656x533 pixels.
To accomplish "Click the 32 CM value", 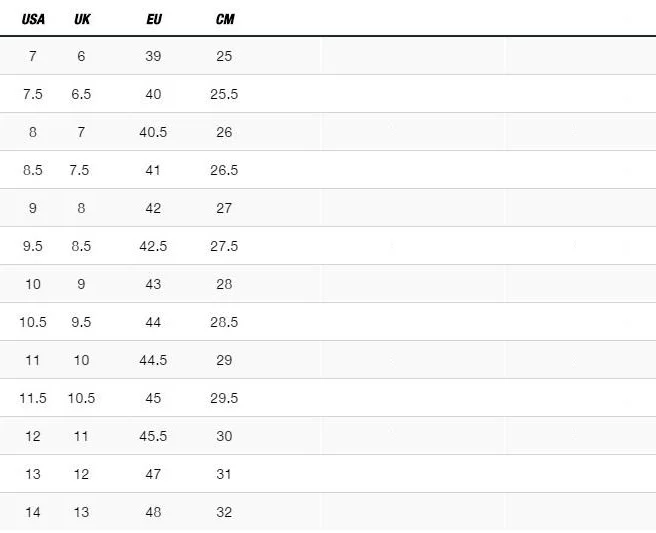I will [x=224, y=512].
